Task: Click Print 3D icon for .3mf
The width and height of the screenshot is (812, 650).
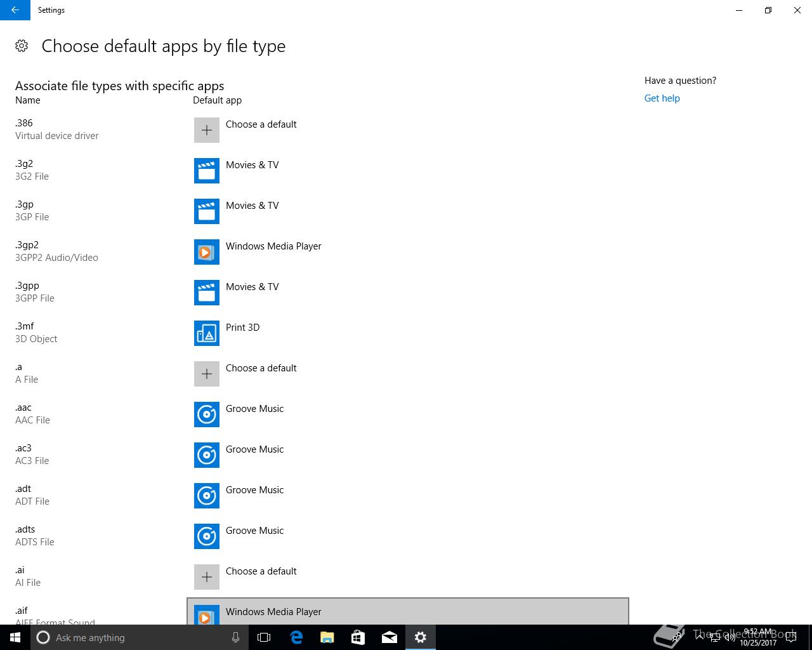Action: pyautogui.click(x=207, y=333)
